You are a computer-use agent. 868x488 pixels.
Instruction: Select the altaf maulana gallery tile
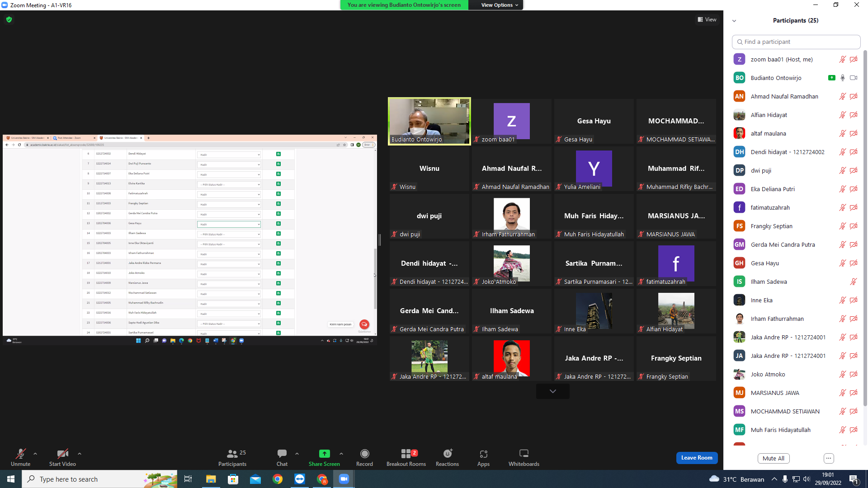[x=512, y=358]
